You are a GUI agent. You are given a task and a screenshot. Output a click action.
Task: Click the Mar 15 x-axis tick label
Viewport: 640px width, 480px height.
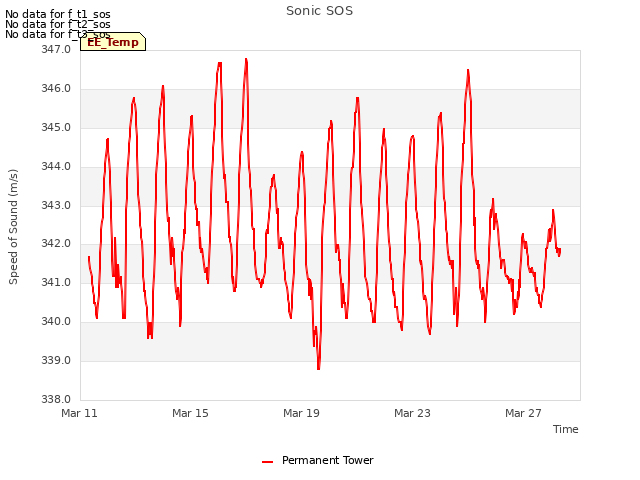[x=190, y=413]
